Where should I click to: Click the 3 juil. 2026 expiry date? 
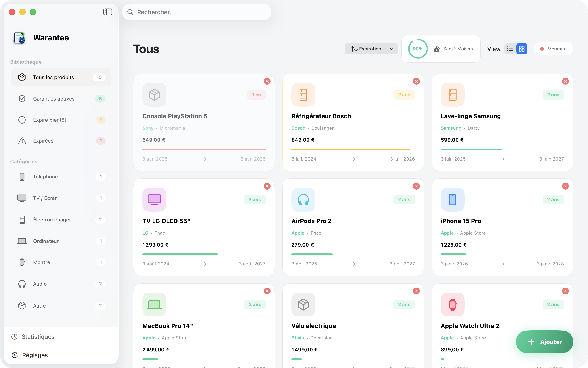tap(402, 159)
